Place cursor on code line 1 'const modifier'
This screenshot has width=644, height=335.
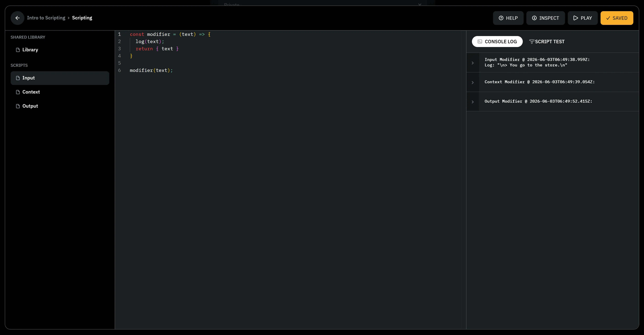pyautogui.click(x=170, y=34)
